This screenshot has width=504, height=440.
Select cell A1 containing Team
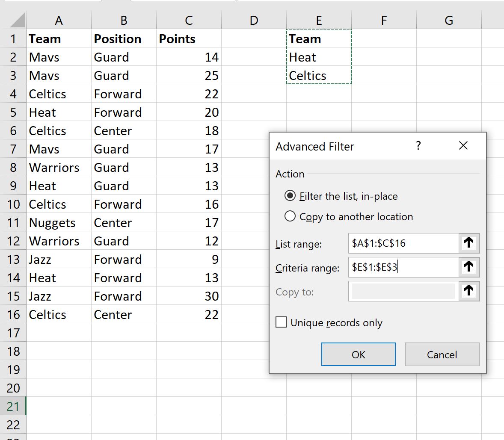coord(59,38)
